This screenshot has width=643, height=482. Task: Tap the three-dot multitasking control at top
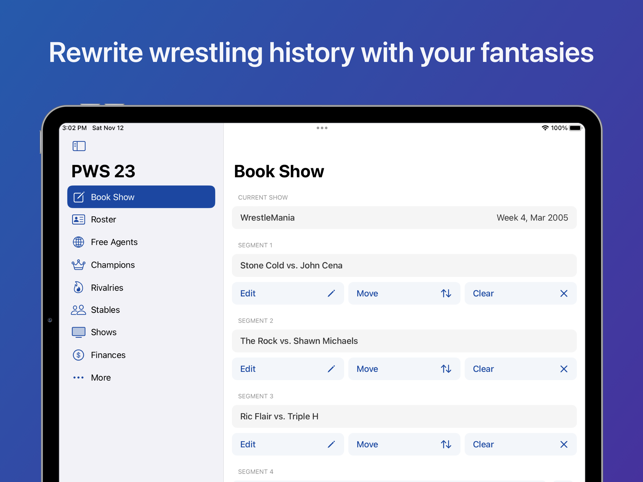(322, 128)
